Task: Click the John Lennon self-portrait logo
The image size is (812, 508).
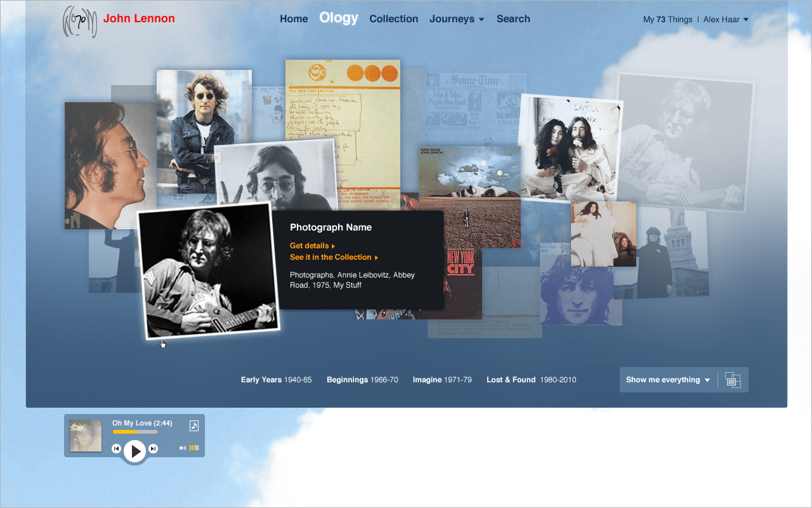Action: click(x=80, y=22)
